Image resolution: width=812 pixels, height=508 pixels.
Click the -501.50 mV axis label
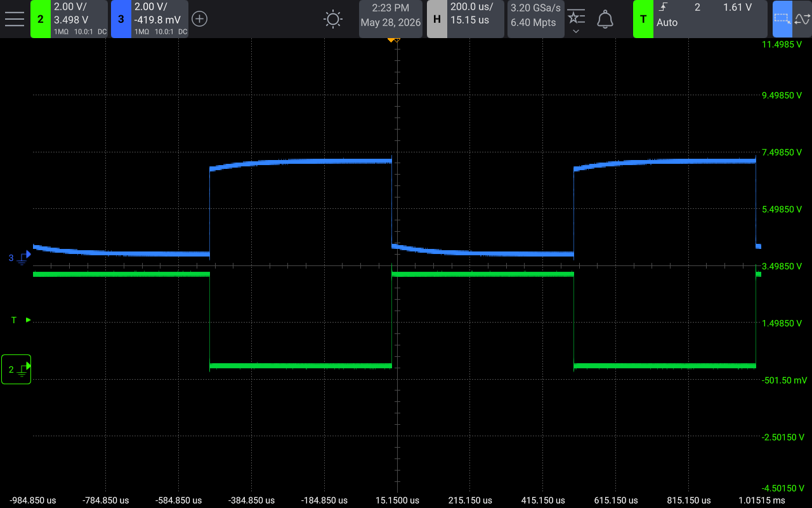(x=784, y=380)
